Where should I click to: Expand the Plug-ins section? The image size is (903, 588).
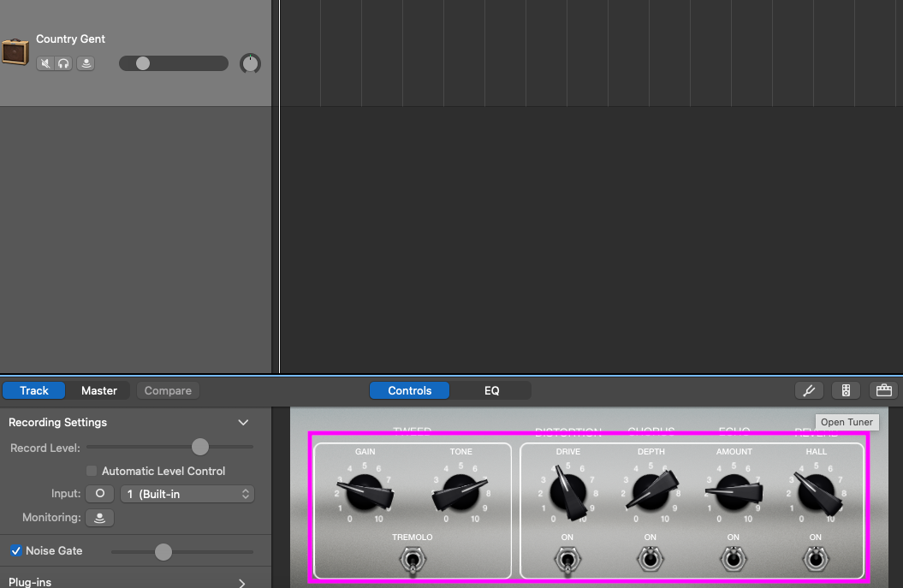(x=242, y=583)
